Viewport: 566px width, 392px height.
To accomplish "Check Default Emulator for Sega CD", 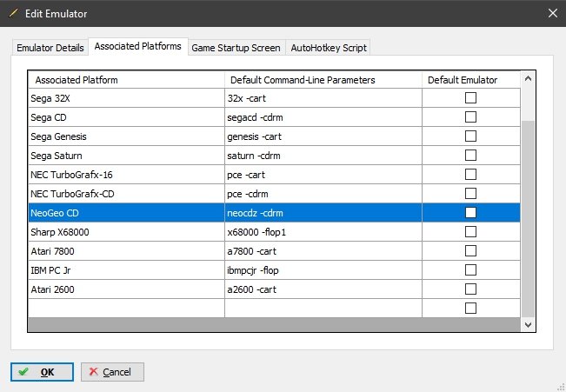I will (470, 117).
